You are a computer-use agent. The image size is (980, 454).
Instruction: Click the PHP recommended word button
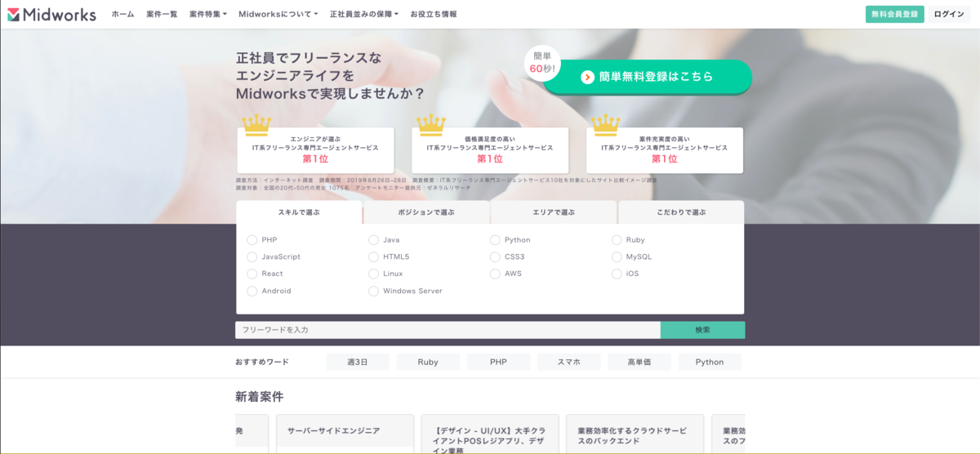click(498, 362)
